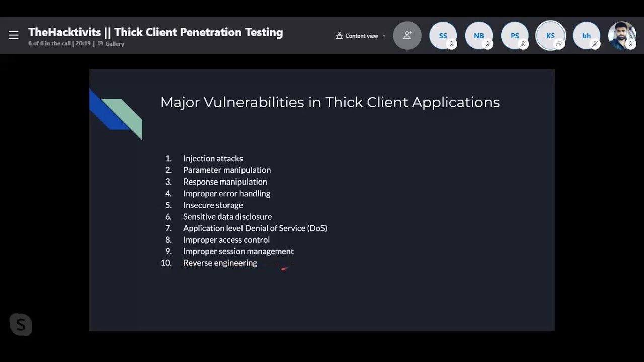Select the PS participant avatar
Viewport: 644px width, 362px height.
pos(515,36)
